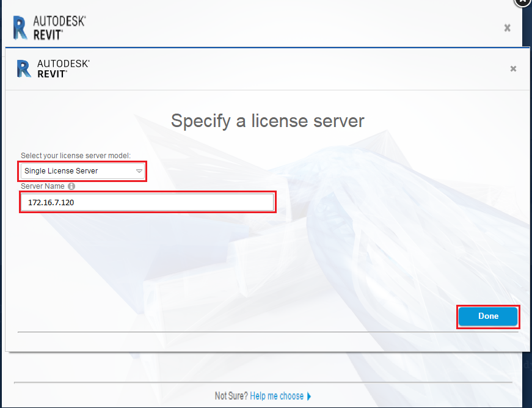Click the Specify a license server heading
The height and width of the screenshot is (408, 532).
pyautogui.click(x=268, y=120)
